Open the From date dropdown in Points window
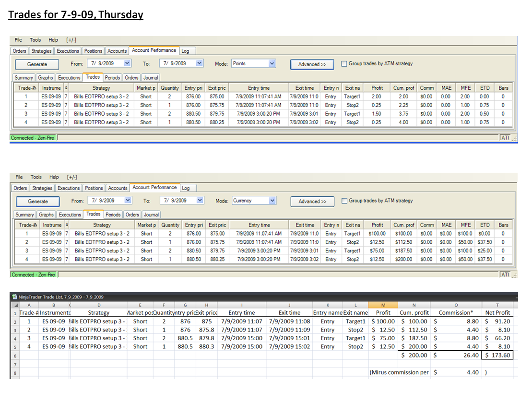Viewport: 532px width, 403px height. click(127, 63)
